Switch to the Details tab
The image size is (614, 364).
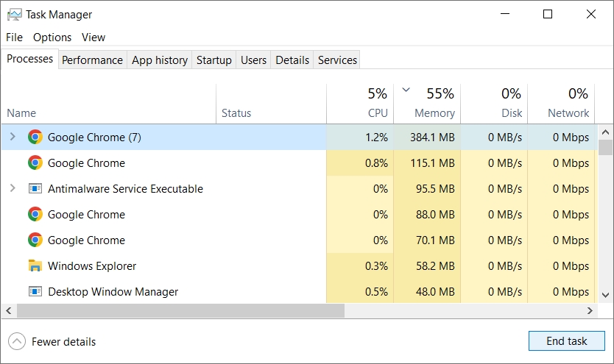click(x=292, y=60)
